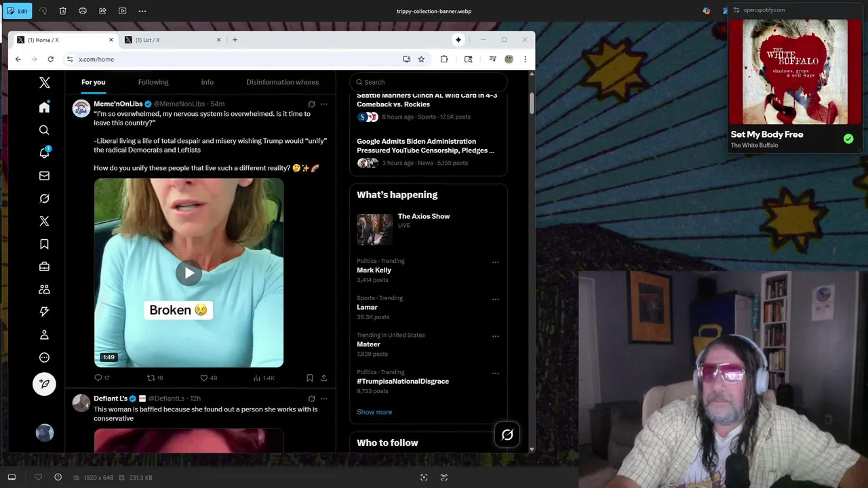Show file info in photo viewer

point(58,477)
